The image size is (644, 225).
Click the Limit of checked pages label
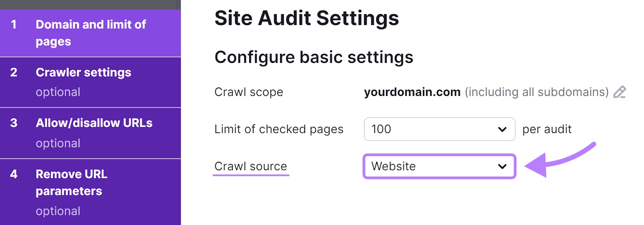pyautogui.click(x=279, y=129)
